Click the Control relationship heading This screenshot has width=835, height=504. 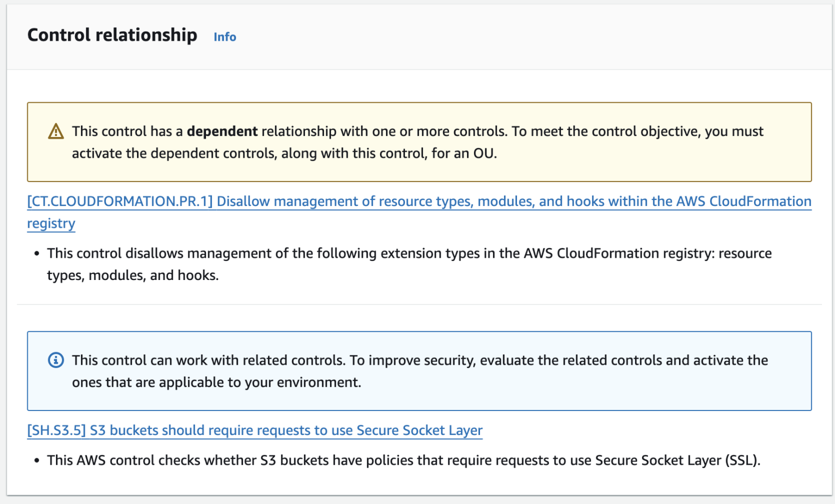coord(112,35)
